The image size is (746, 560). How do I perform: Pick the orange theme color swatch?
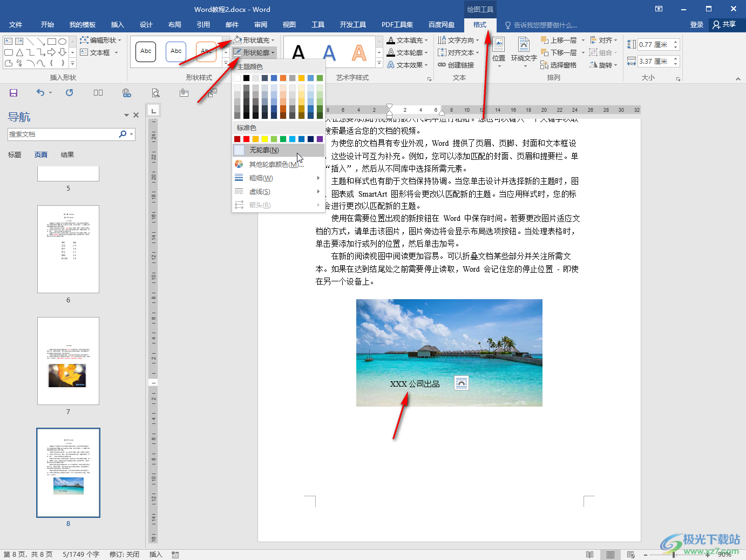click(x=283, y=78)
